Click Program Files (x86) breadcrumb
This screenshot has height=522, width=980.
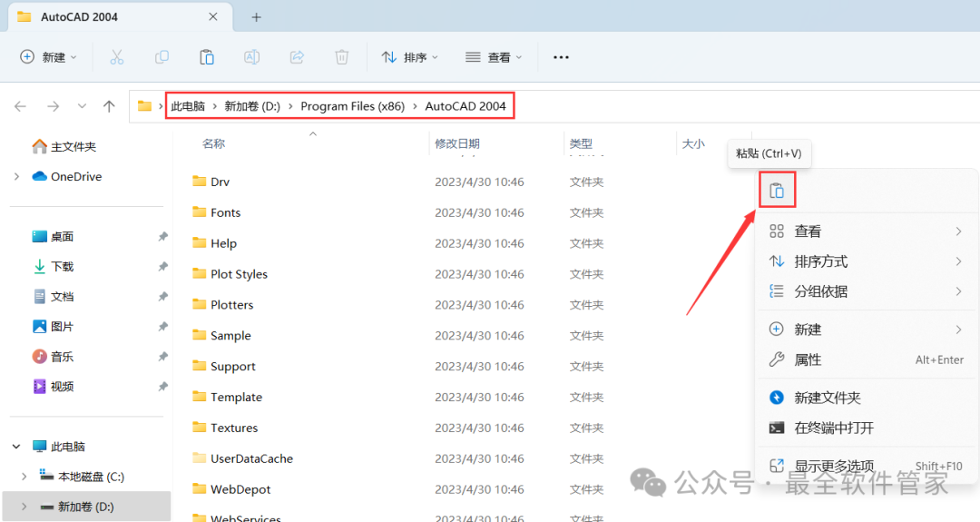point(352,106)
